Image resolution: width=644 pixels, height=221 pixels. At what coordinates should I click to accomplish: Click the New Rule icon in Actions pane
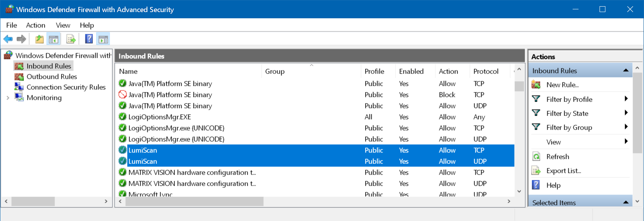click(x=536, y=85)
